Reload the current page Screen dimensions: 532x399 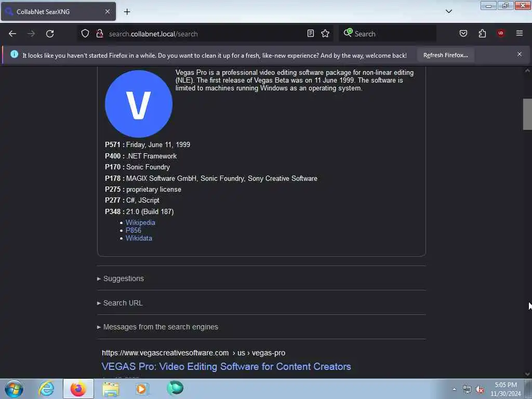click(x=50, y=34)
